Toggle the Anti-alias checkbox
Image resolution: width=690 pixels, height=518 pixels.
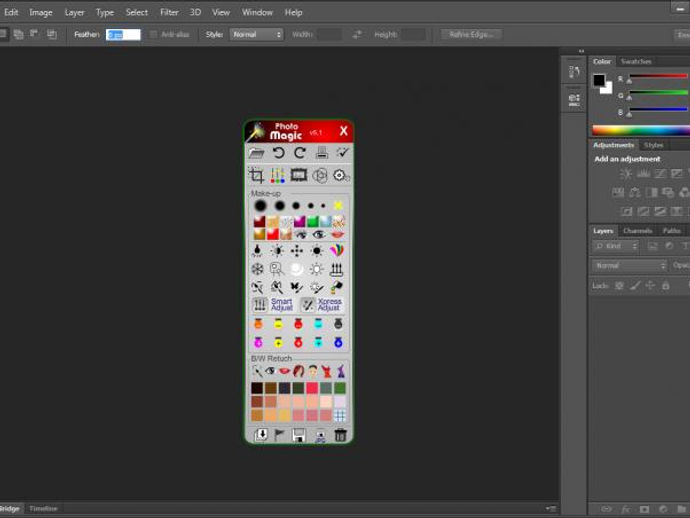153,34
